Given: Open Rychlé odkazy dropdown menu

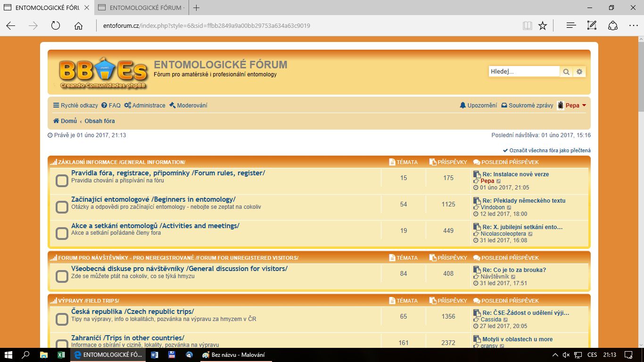Looking at the screenshot, I should tap(75, 106).
